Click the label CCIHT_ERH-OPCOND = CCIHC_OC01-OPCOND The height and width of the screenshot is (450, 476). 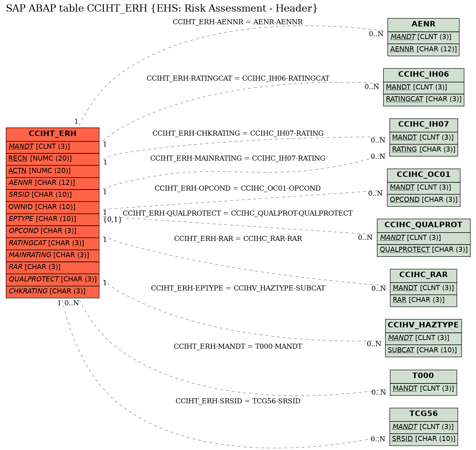click(x=237, y=188)
